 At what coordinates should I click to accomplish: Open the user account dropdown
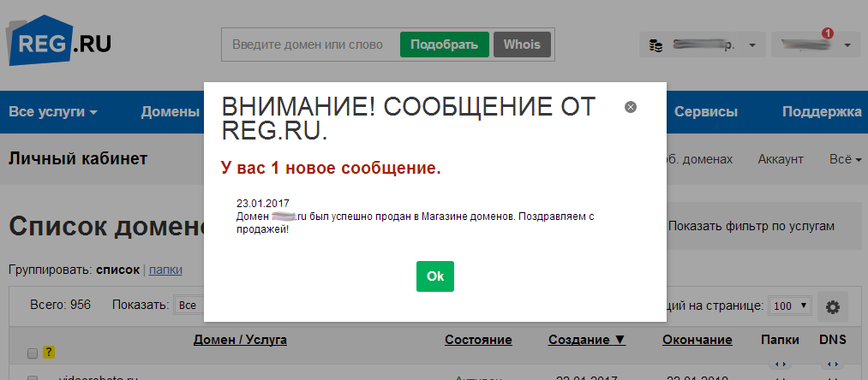coord(815,45)
